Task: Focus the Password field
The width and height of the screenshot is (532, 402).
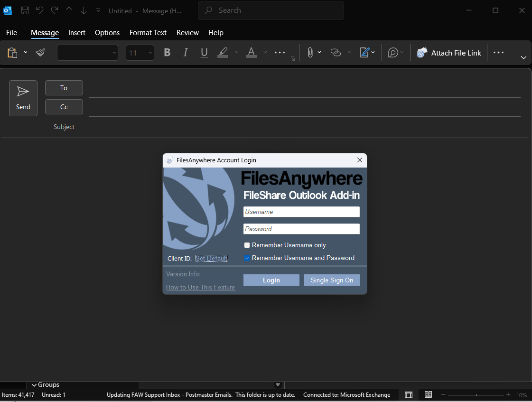Action: coord(302,229)
